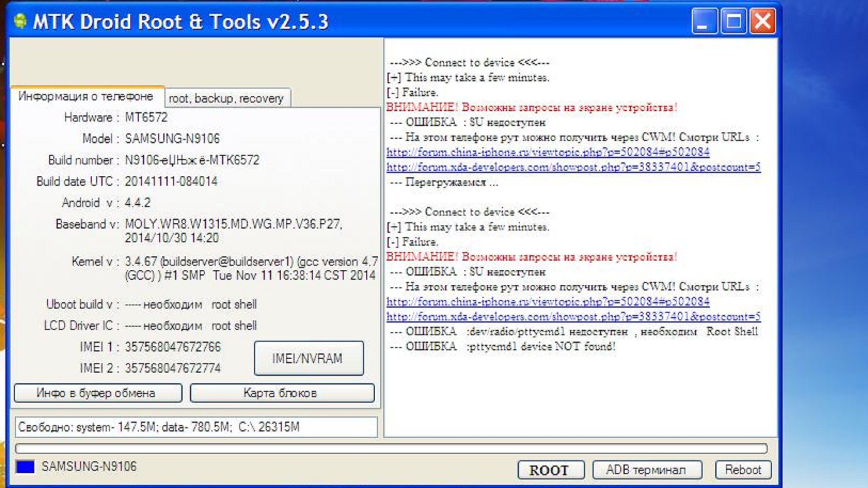Open 'Карта блоков' block map
Viewport: 868px width, 488px height.
[282, 393]
